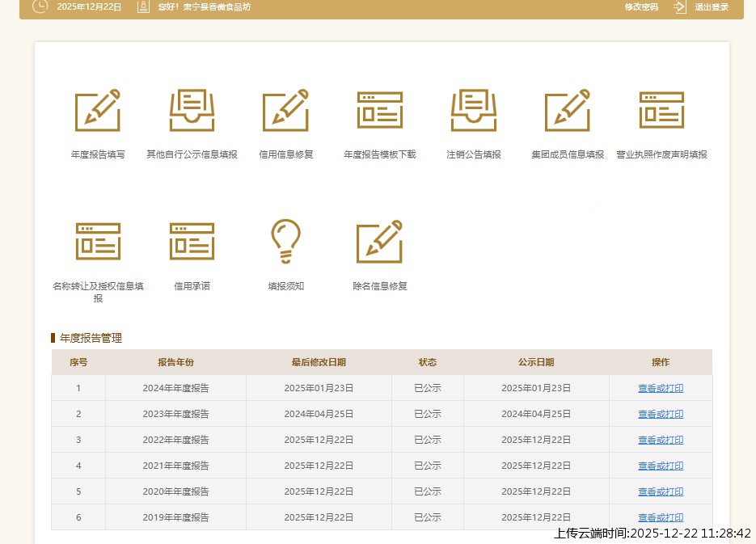Click the 填报须知 lightbulb icon
Image resolution: width=756 pixels, height=544 pixels.
point(285,242)
